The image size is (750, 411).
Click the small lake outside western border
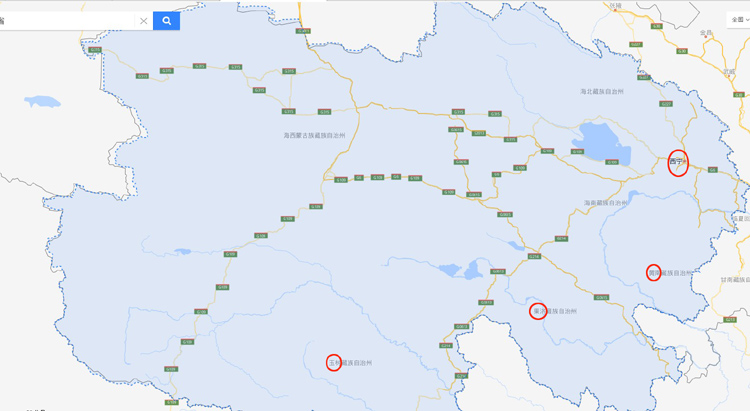[x=42, y=101]
